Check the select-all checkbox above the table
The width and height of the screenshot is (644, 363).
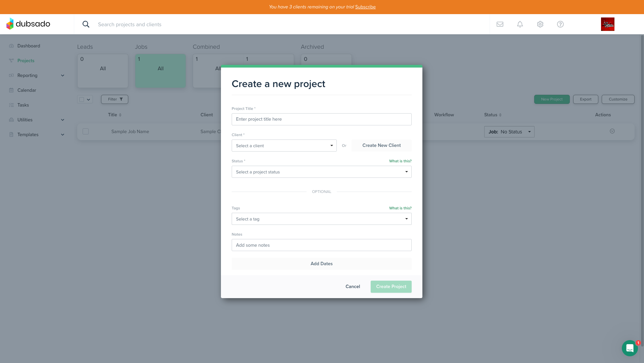coord(81,99)
